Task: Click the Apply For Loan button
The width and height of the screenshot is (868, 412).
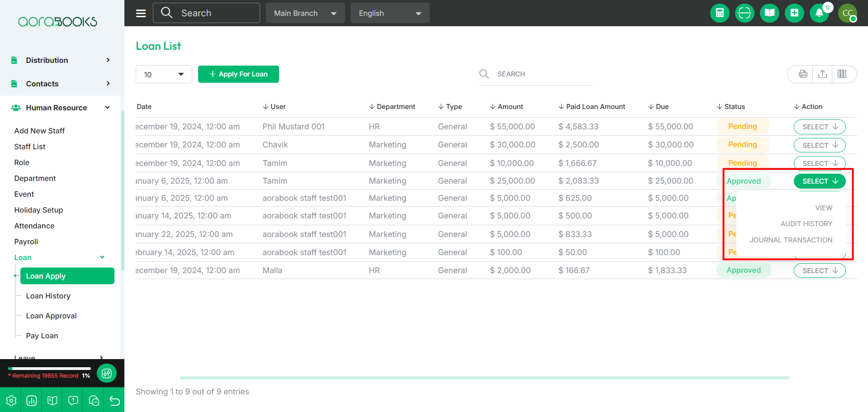Action: 238,74
